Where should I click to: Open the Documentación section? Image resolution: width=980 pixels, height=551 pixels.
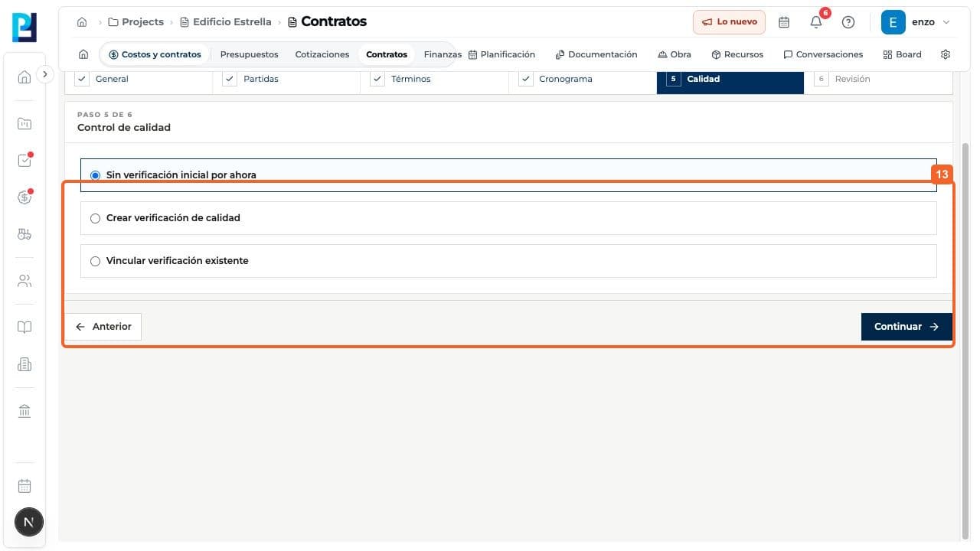596,54
